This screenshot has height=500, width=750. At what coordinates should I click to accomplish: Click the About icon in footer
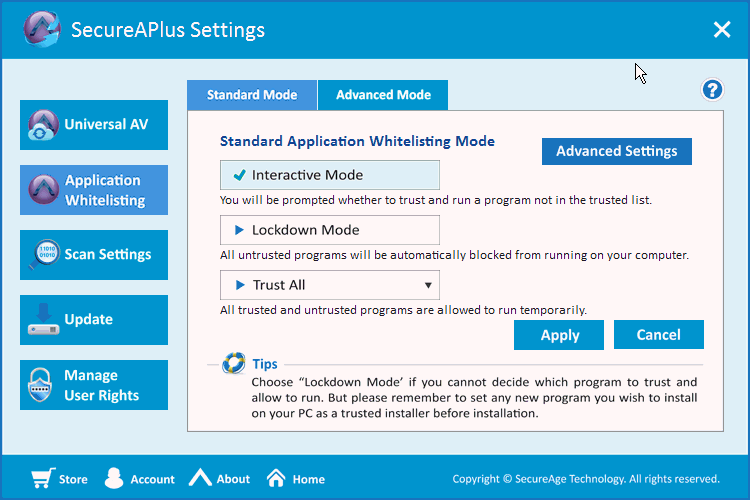[x=201, y=478]
